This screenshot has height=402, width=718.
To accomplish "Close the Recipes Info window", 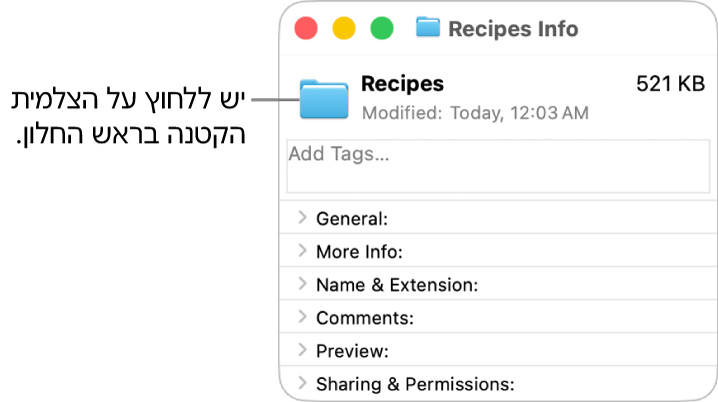I will (306, 28).
